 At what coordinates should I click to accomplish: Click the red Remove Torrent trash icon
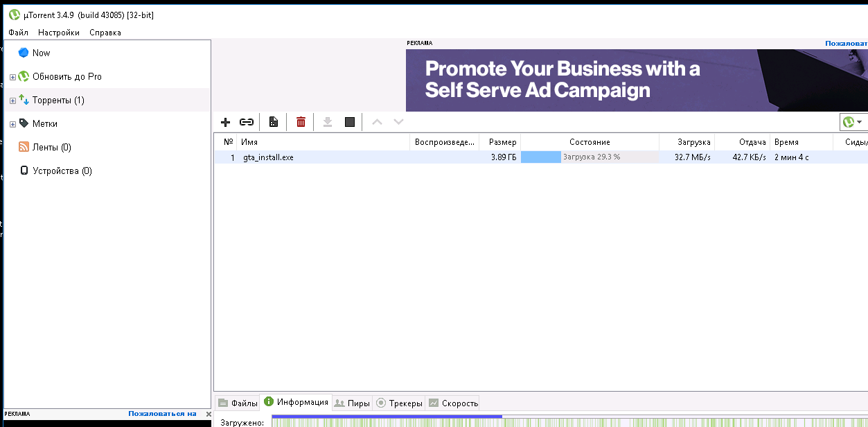point(301,122)
